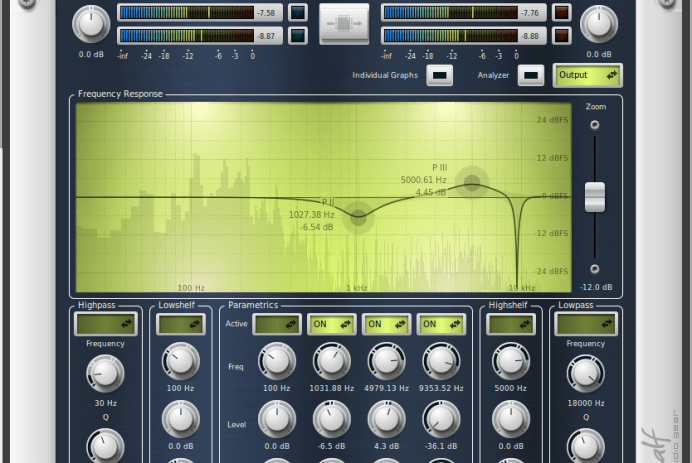Click the P III point on the frequency graph
The width and height of the screenshot is (692, 463).
[470, 182]
